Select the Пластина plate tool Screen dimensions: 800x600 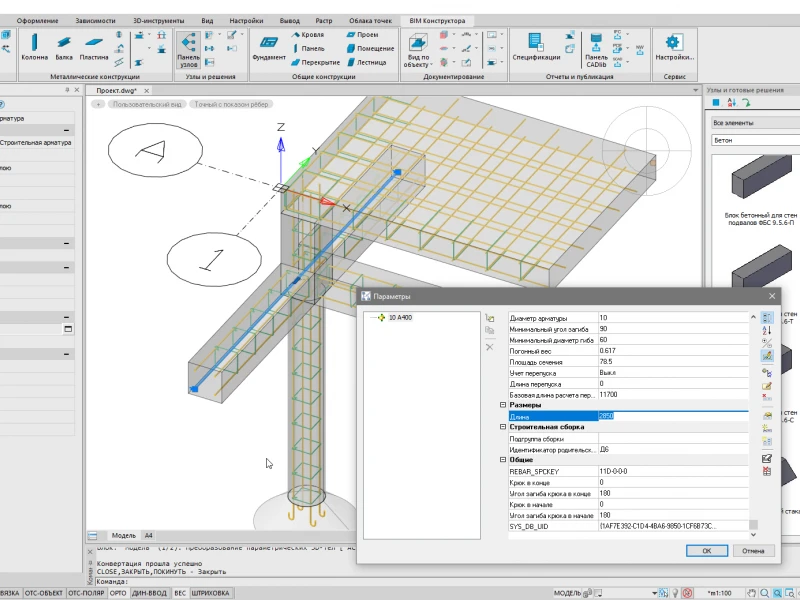(x=94, y=47)
